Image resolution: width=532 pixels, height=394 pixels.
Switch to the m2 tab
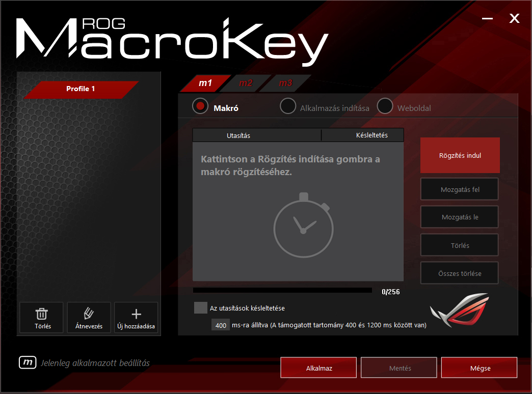pyautogui.click(x=246, y=83)
